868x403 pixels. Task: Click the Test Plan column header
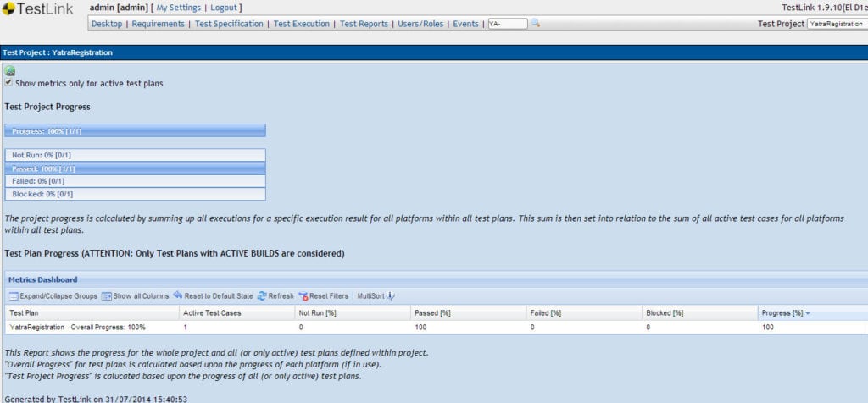(x=92, y=313)
